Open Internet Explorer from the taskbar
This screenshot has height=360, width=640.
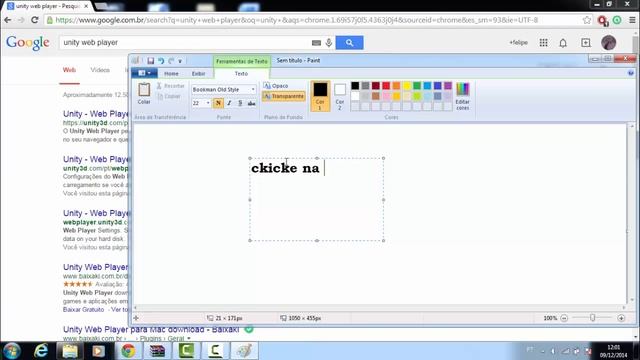(x=41, y=351)
